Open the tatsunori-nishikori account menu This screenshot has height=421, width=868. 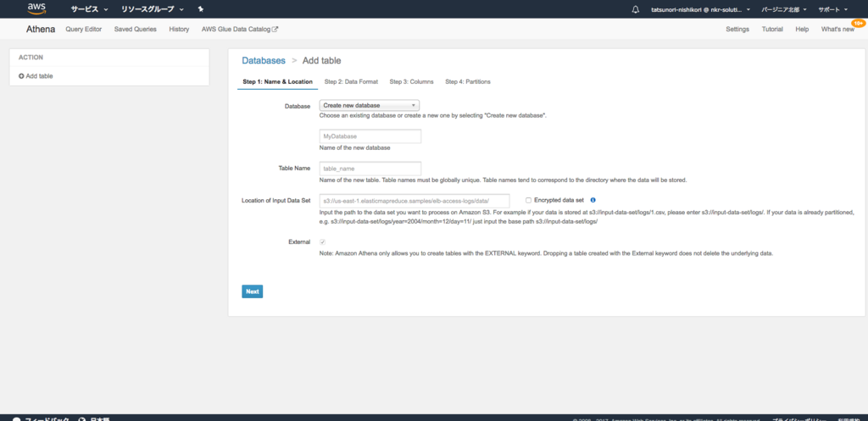pos(701,9)
